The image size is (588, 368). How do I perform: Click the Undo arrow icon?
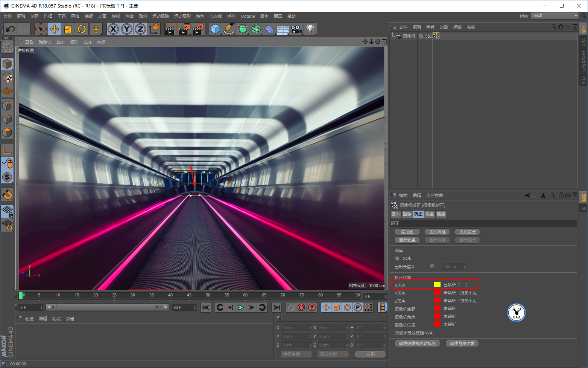click(11, 29)
